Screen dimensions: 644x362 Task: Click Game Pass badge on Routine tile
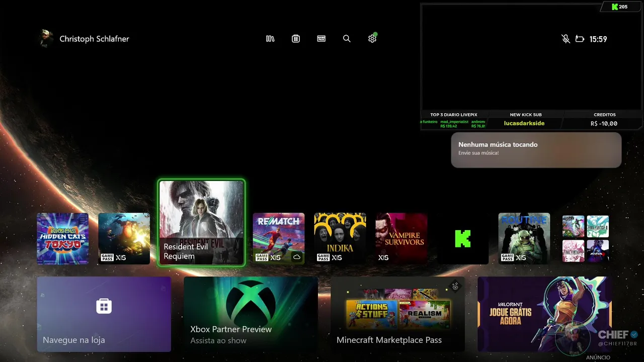[508, 257]
